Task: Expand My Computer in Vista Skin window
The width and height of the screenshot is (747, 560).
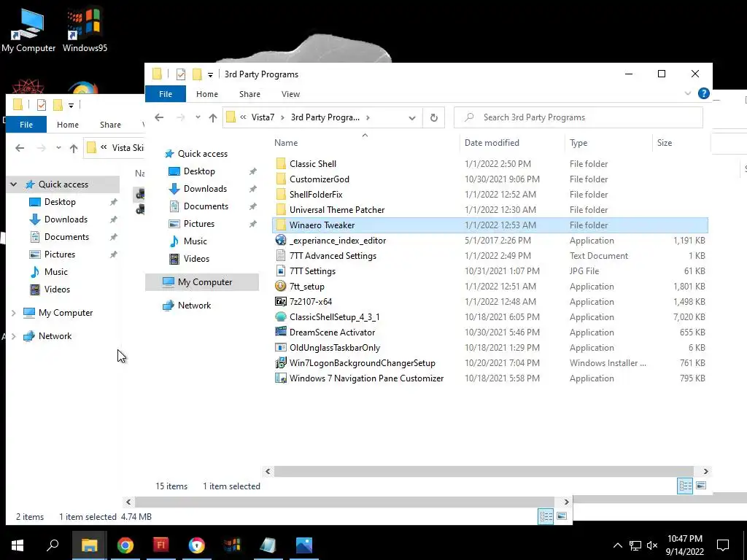Action: coord(14,313)
